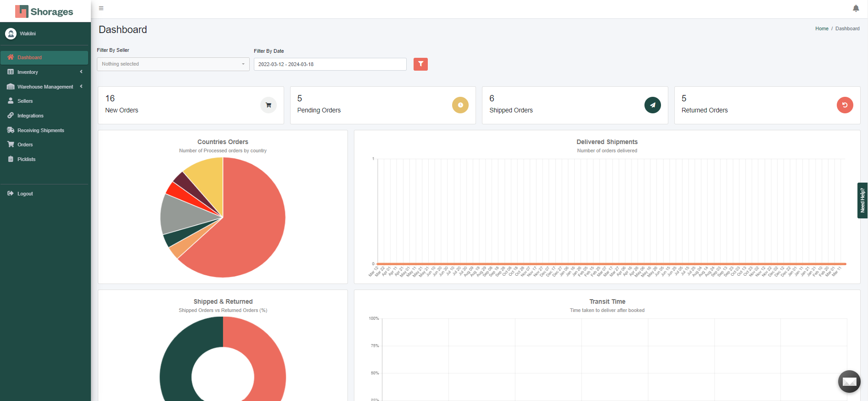Image resolution: width=868 pixels, height=401 pixels.
Task: Click the Pending Orders clock icon
Action: click(460, 105)
